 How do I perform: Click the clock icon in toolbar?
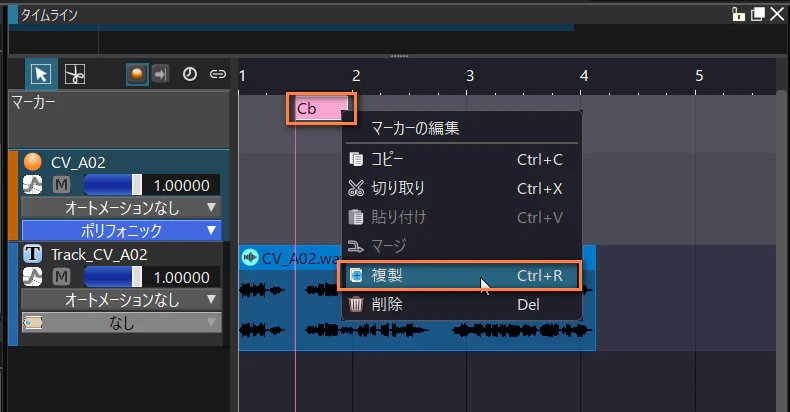tap(189, 74)
